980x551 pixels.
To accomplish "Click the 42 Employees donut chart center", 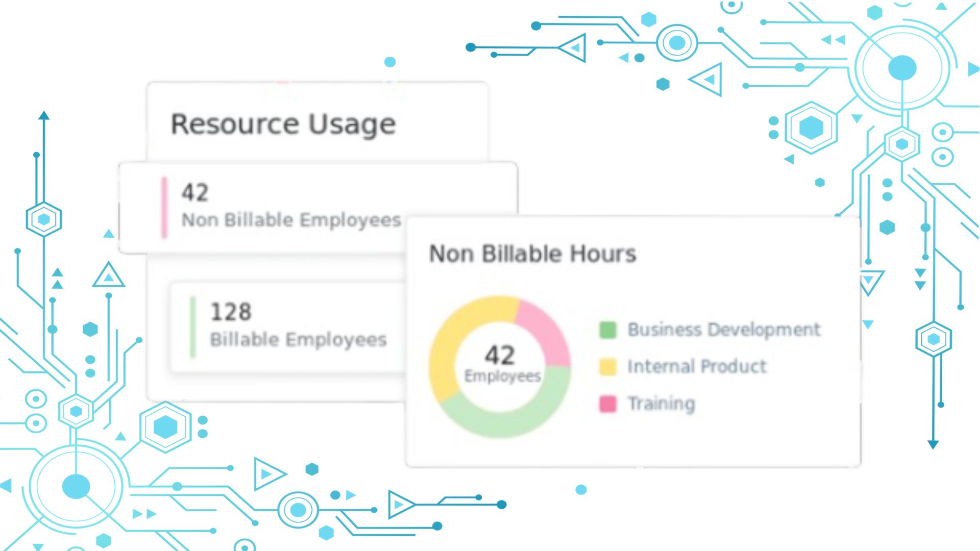I will pyautogui.click(x=501, y=365).
